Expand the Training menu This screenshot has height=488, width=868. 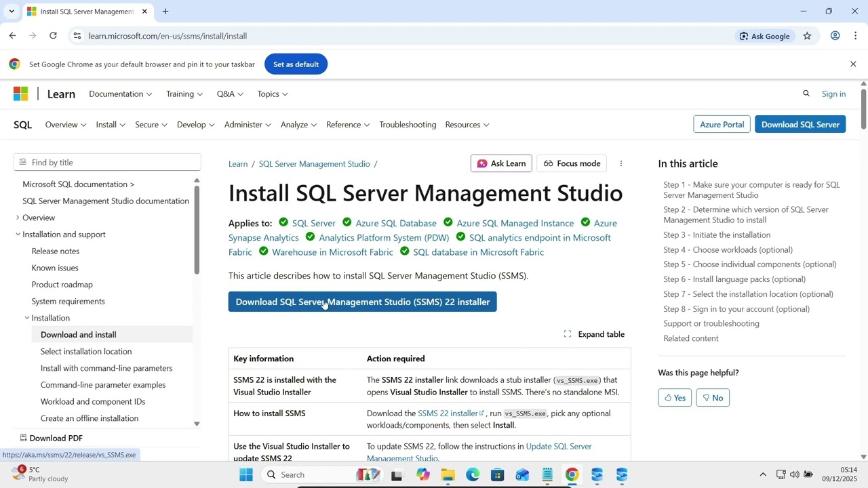pos(184,94)
